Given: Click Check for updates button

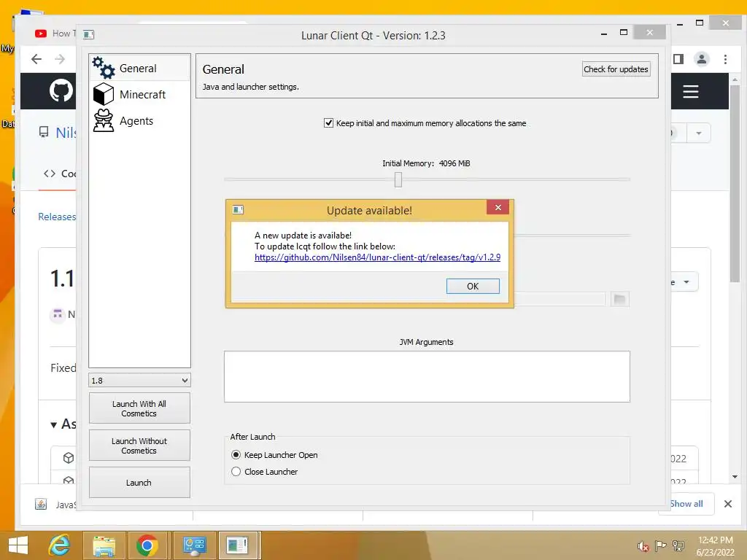Looking at the screenshot, I should pos(616,69).
